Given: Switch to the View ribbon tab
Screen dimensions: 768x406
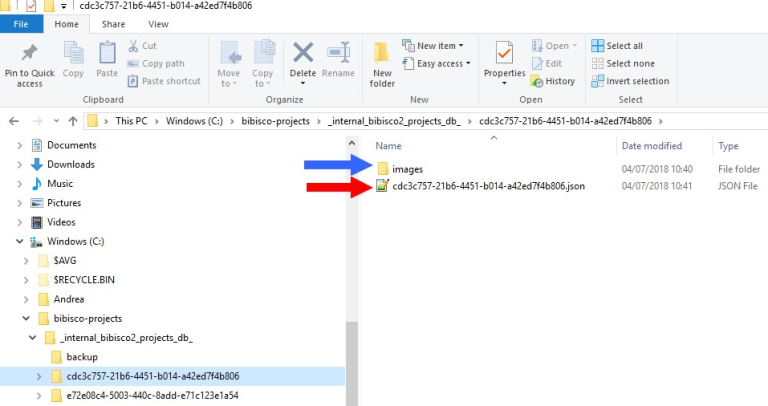Looking at the screenshot, I should click(x=158, y=24).
